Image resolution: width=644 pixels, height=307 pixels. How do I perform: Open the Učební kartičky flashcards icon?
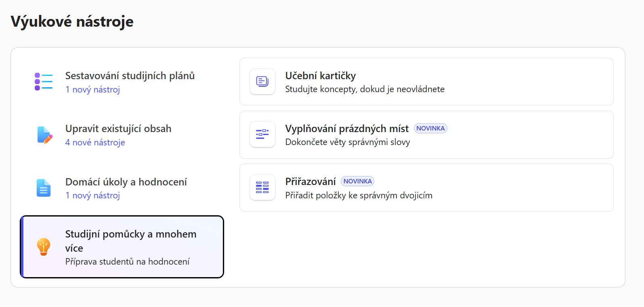262,82
